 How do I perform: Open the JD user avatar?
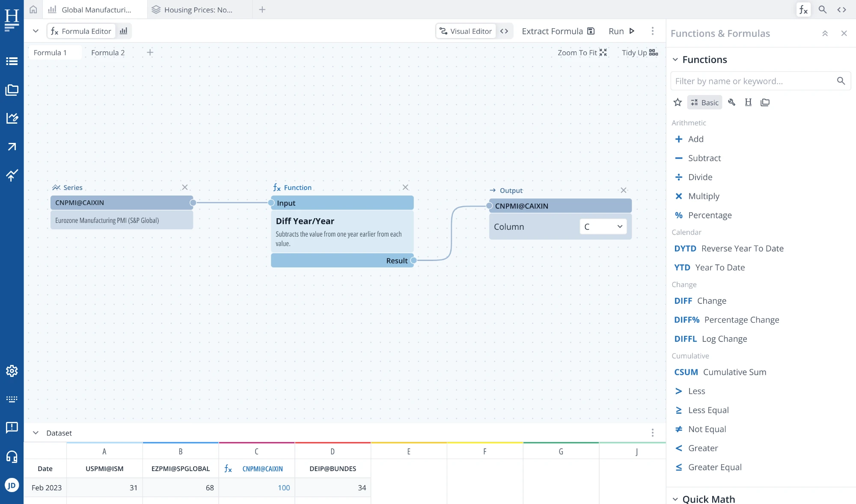coord(12,485)
